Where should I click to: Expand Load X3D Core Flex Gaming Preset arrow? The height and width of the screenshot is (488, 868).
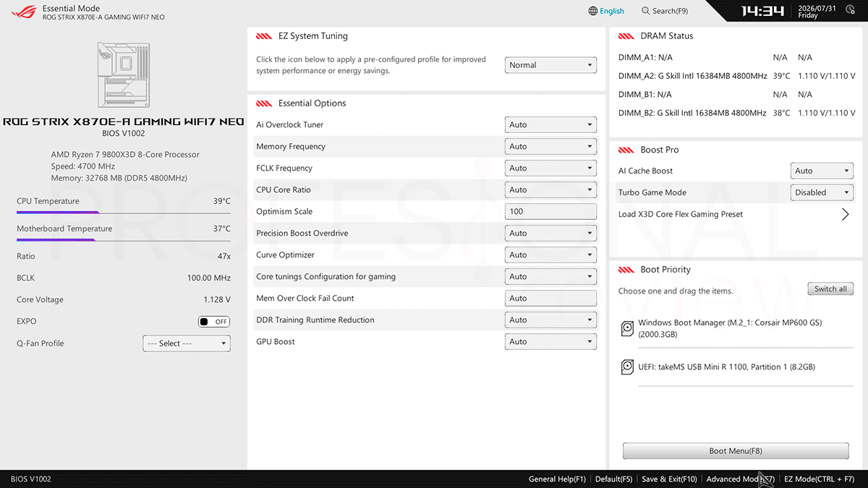click(x=845, y=214)
